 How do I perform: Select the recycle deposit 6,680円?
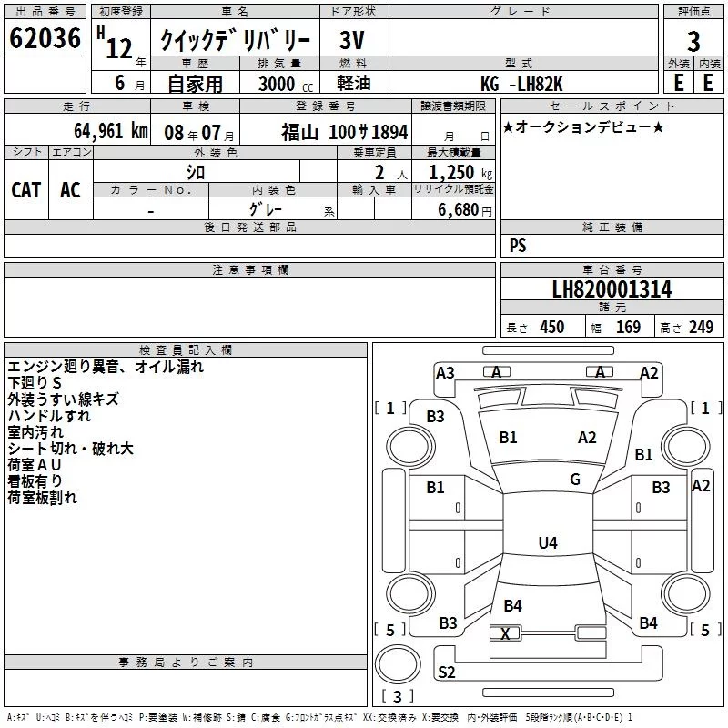coord(465,210)
